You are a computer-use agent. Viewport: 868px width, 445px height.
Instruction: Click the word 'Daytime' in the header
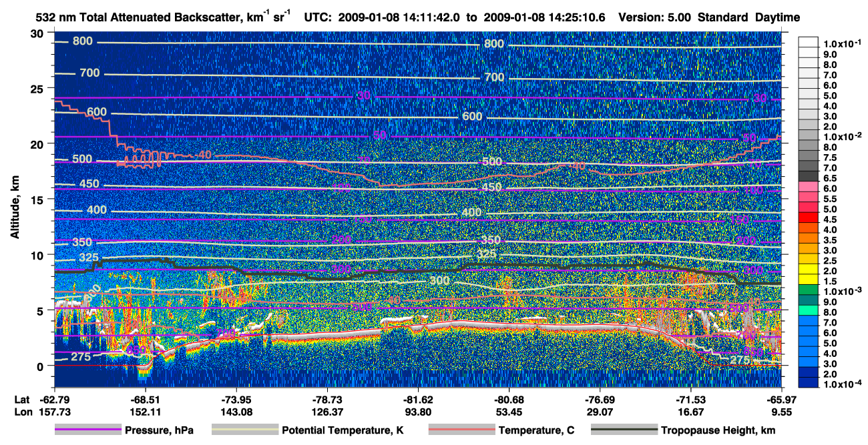click(777, 17)
